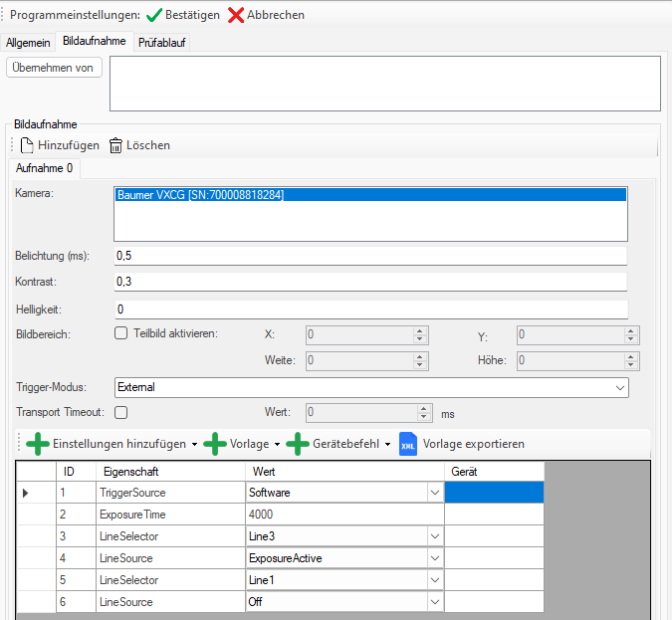Viewport: 672px width, 620px height.
Task: Click the green plus Vorlage icon
Action: point(215,444)
